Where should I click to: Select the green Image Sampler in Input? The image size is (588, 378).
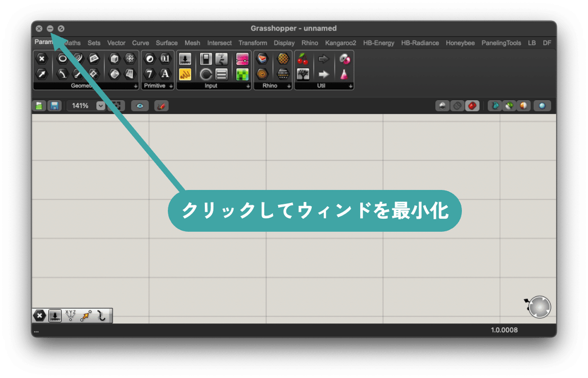click(x=242, y=74)
